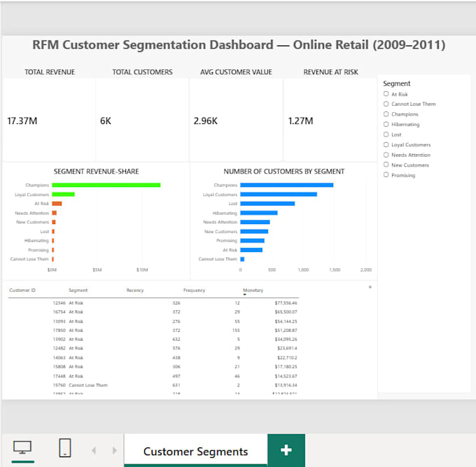The height and width of the screenshot is (467, 476).
Task: Click the TOTAL REVENUE label
Action: tap(50, 72)
